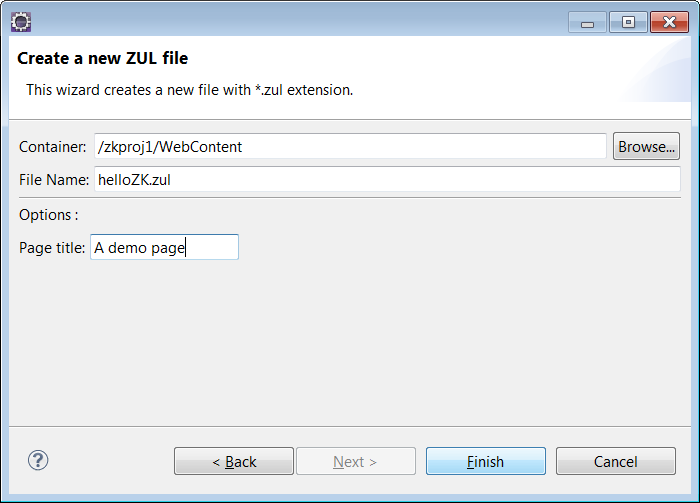Click the wizard description about *.zul extension

click(190, 90)
